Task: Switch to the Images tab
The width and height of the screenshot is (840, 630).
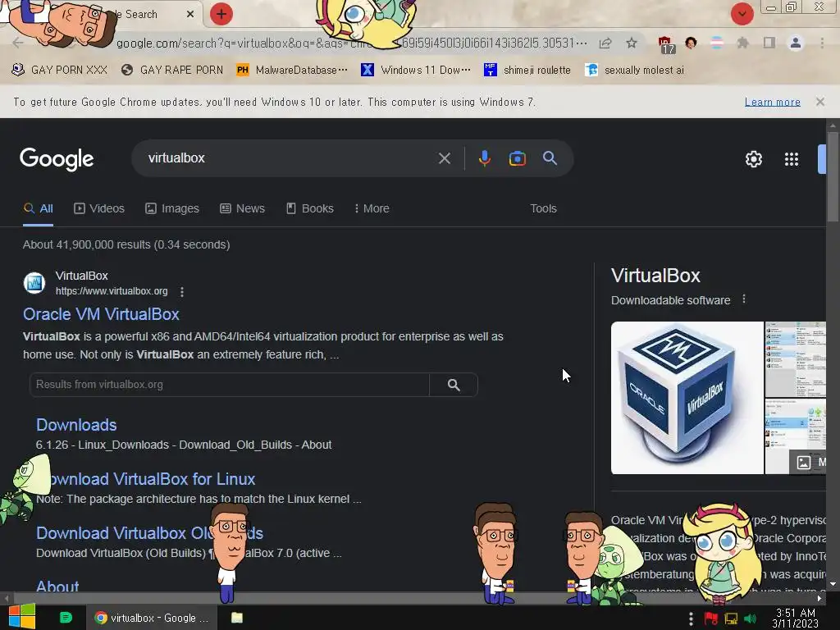Action: pos(172,208)
